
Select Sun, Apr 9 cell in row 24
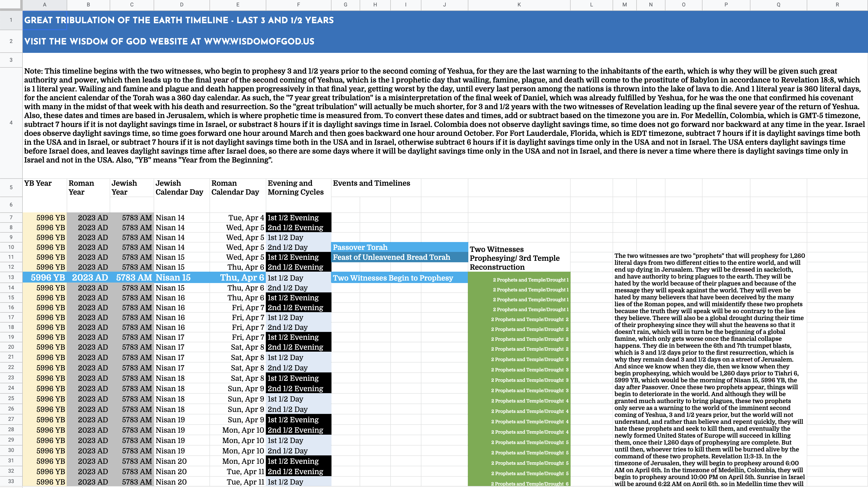pyautogui.click(x=238, y=388)
